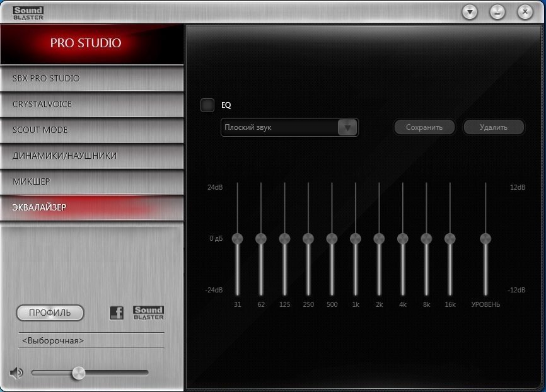This screenshot has height=392, width=546.
Task: Open the Facebook icon link
Action: click(117, 313)
